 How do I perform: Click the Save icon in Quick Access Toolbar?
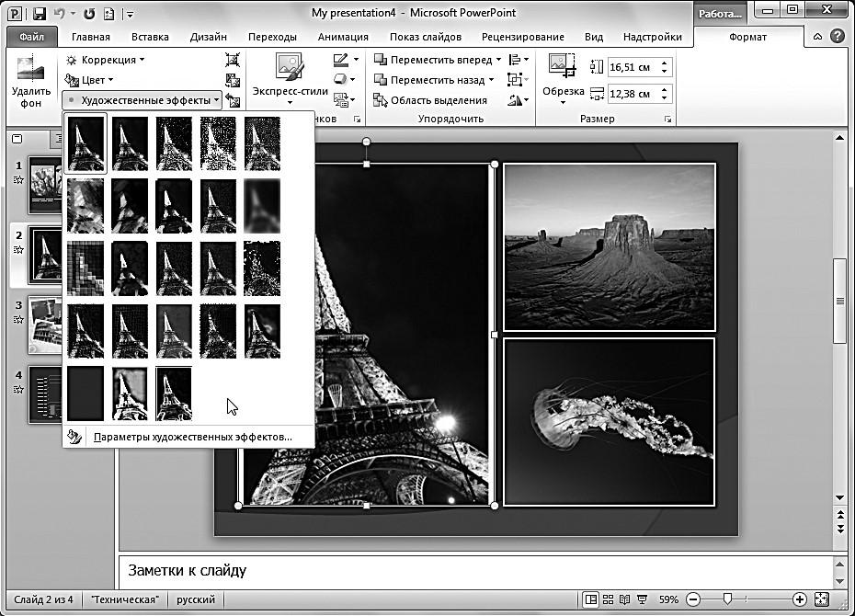coord(39,15)
